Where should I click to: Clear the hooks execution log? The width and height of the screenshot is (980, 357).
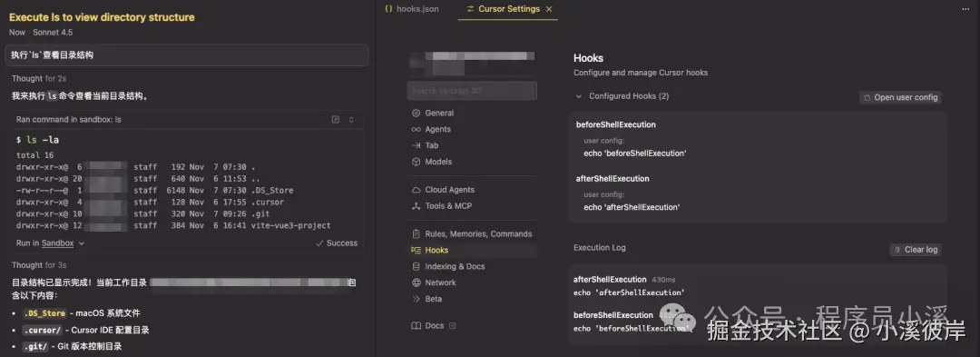916,250
